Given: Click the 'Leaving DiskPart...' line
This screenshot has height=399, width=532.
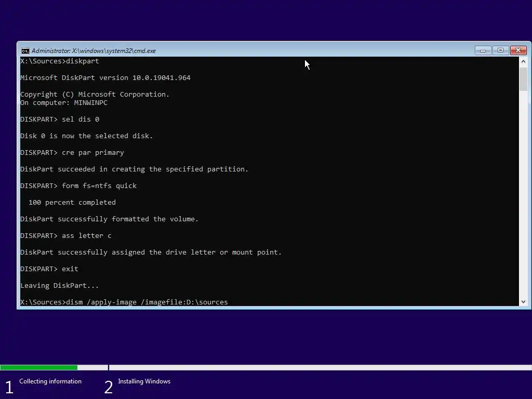Looking at the screenshot, I should tap(60, 286).
